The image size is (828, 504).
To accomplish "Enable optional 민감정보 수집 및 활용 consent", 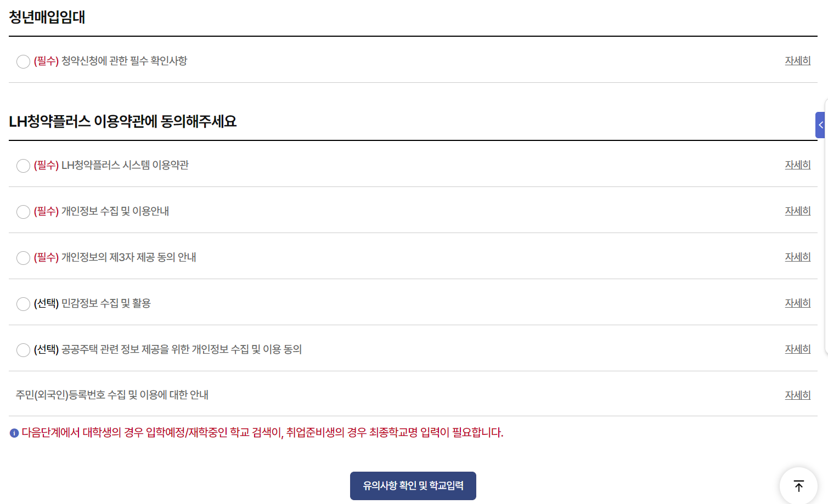I will pos(23,303).
